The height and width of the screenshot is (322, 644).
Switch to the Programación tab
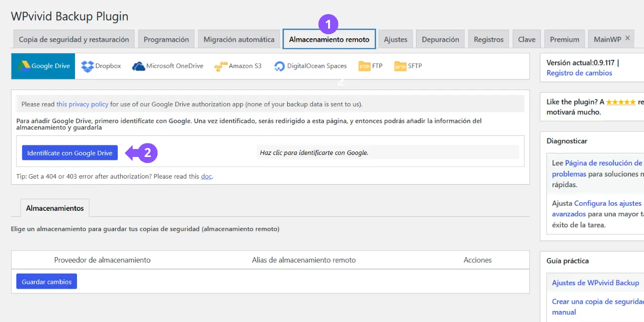[x=166, y=39]
